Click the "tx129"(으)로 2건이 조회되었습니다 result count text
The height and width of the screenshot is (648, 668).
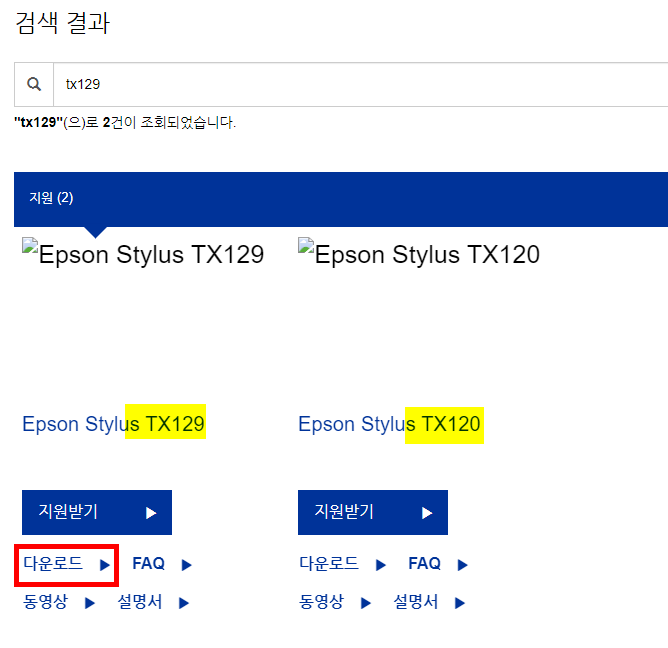[x=125, y=123]
